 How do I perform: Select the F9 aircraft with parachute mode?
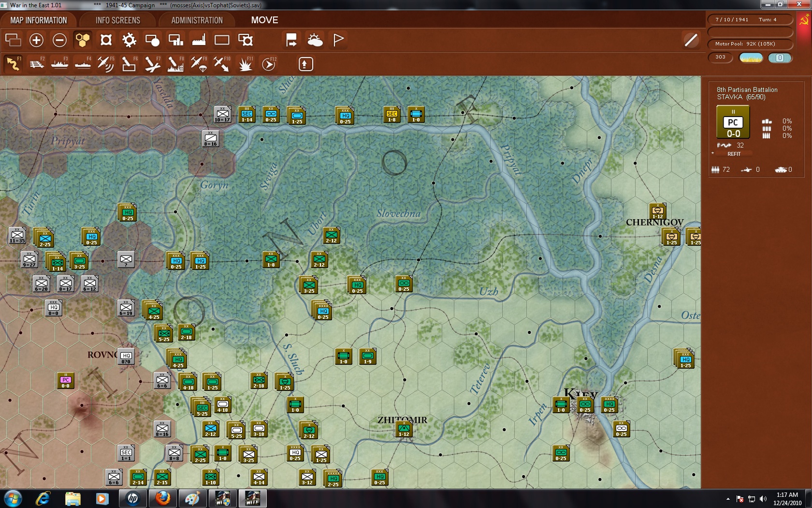199,63
